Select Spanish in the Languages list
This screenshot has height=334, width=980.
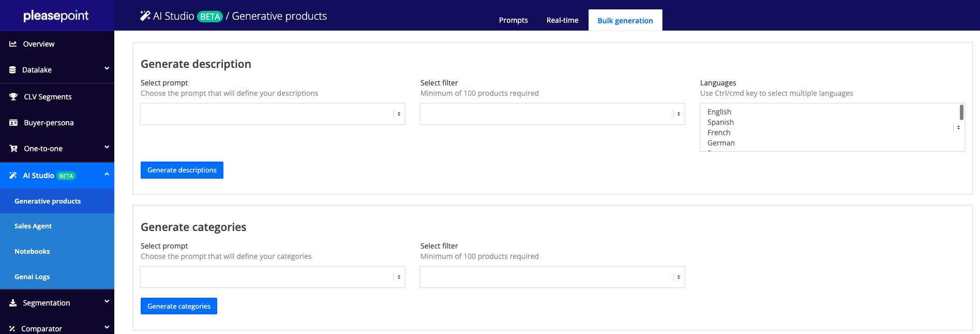[x=720, y=122]
